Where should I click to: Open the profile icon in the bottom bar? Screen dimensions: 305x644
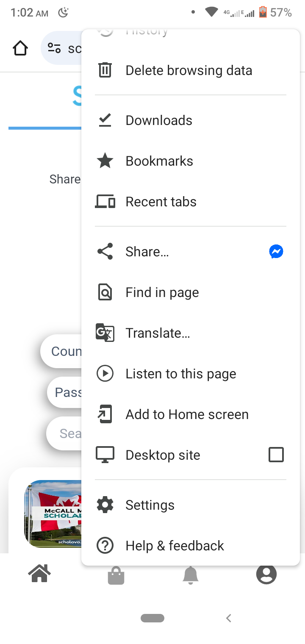pyautogui.click(x=266, y=575)
